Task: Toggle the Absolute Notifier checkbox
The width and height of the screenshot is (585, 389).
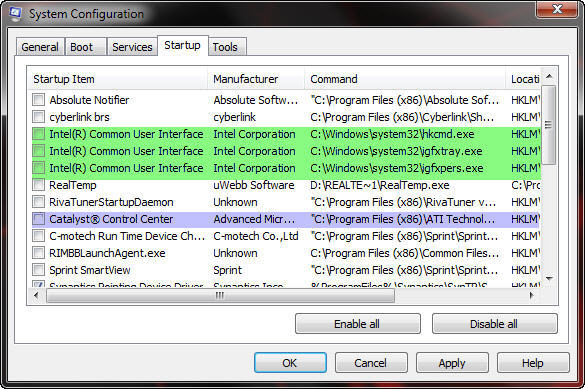Action: coord(38,100)
